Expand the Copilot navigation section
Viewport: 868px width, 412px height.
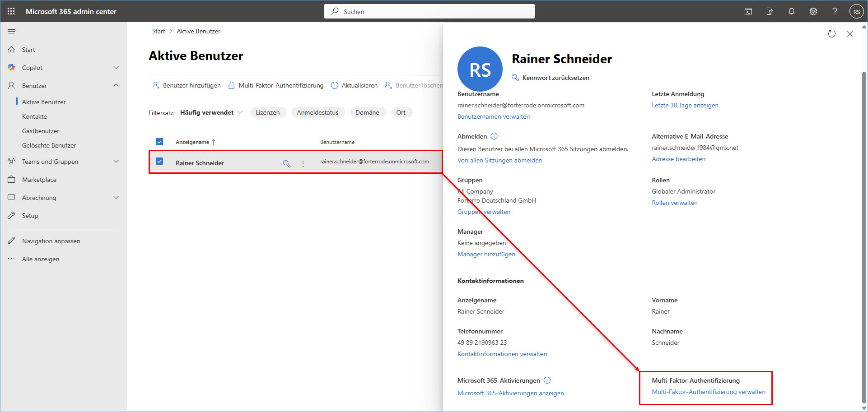pos(116,68)
